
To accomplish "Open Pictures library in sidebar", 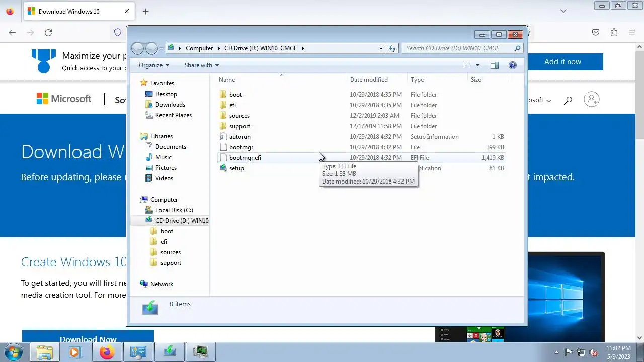I will 166,168.
